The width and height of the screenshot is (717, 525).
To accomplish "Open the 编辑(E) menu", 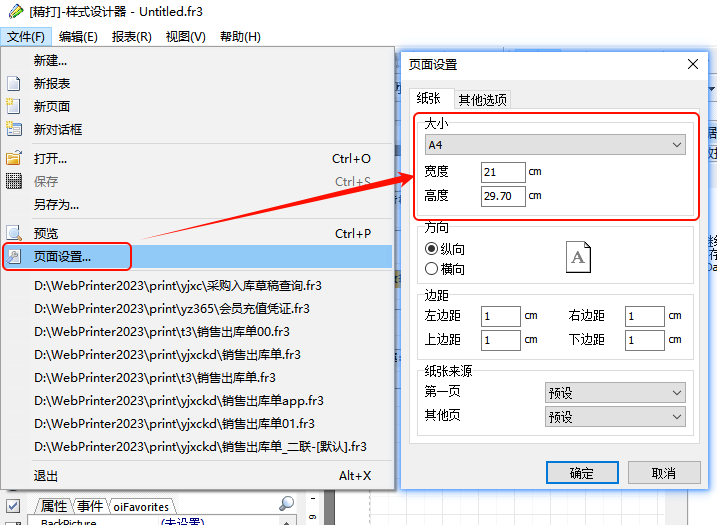I will click(78, 37).
